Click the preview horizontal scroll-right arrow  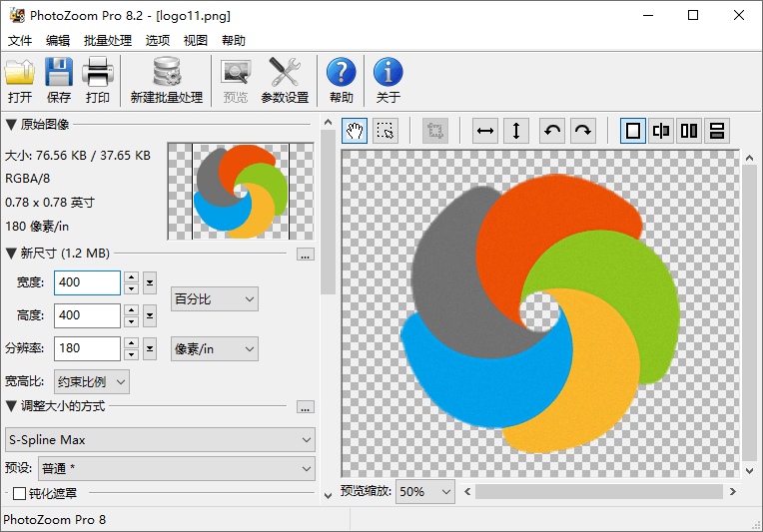point(733,492)
